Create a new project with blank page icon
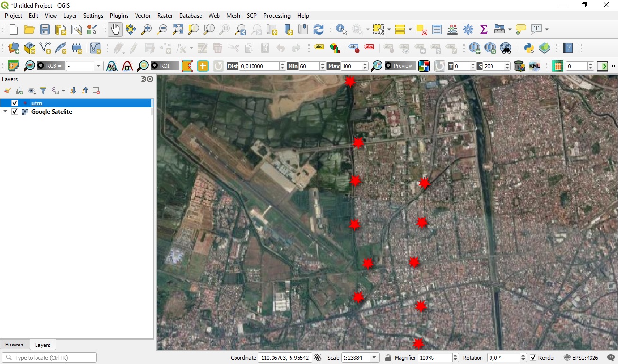The height and width of the screenshot is (364, 618). click(14, 29)
